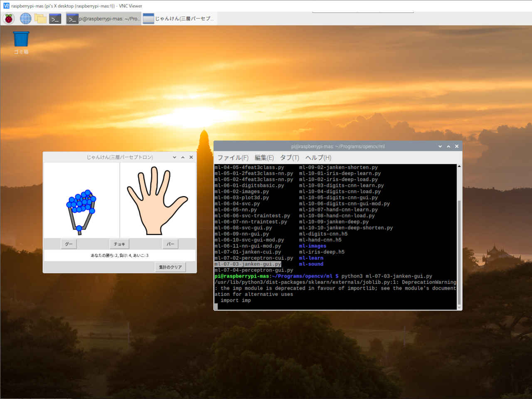This screenshot has height=399, width=532.
Task: Click the ml-sound directory name in terminal
Action: point(311,264)
